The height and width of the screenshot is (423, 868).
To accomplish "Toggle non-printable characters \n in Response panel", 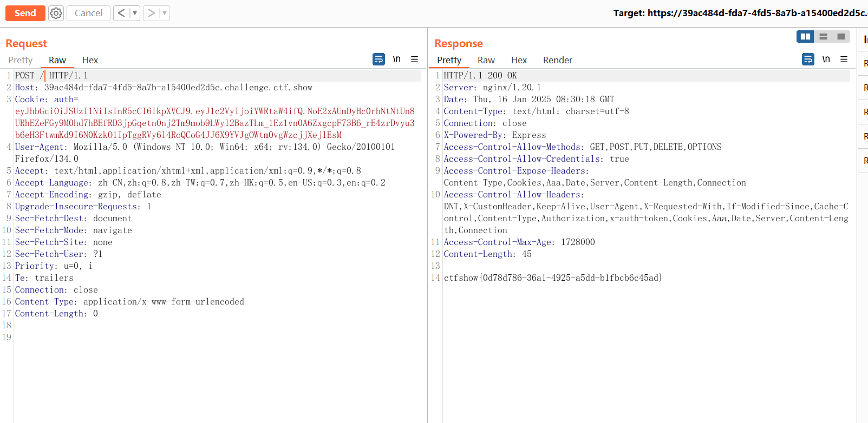I will (x=826, y=60).
